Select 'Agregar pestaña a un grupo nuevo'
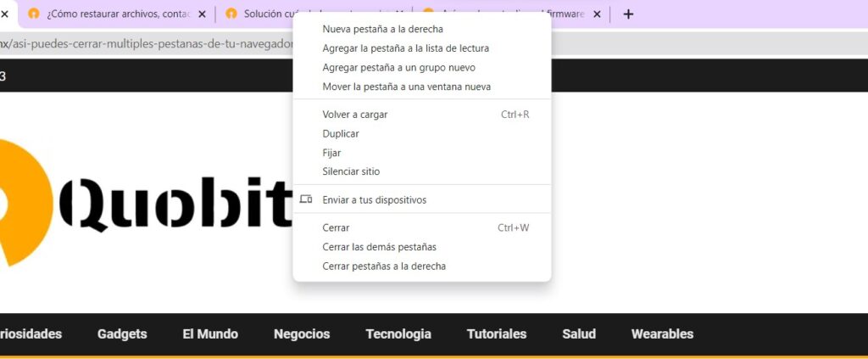The image size is (868, 359). pyautogui.click(x=422, y=68)
